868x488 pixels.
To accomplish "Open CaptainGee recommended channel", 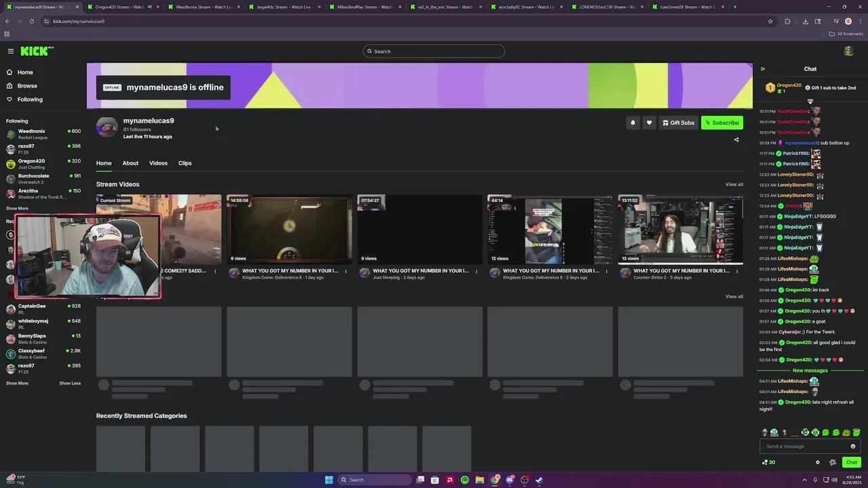I will click(43, 309).
